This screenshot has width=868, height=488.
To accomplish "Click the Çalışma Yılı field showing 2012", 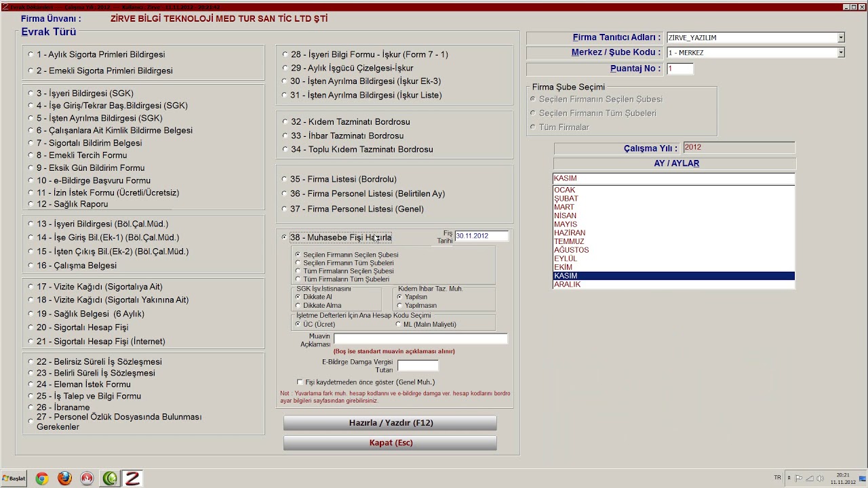I will [738, 148].
